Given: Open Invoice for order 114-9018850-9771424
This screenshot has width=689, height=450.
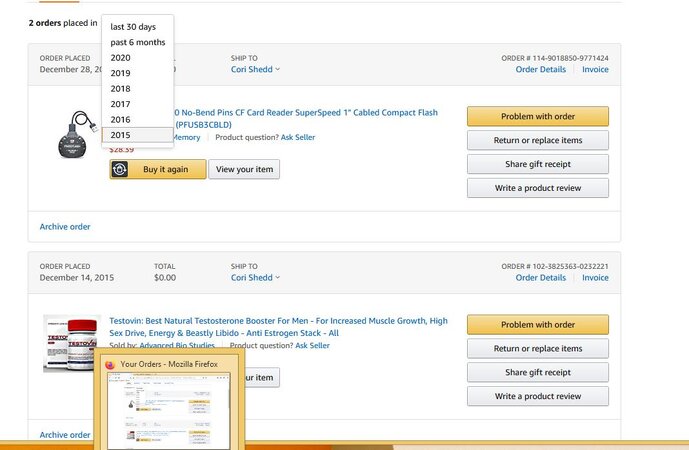Looking at the screenshot, I should (595, 69).
